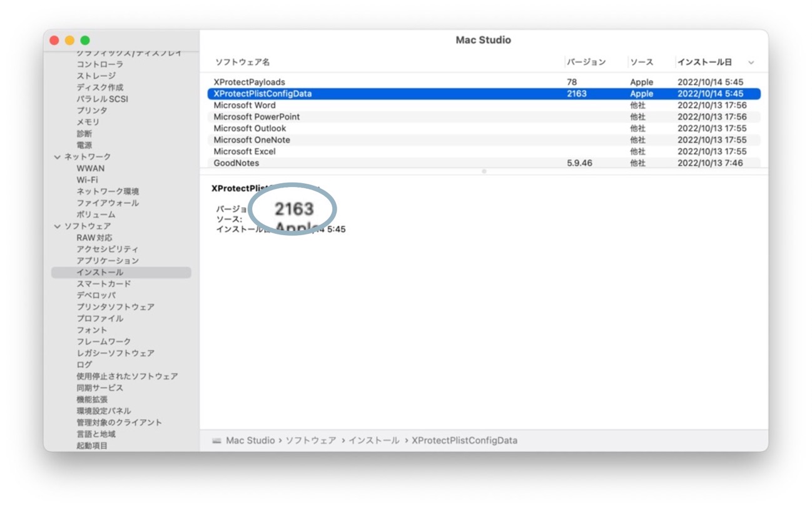Image resolution: width=812 pixels, height=509 pixels.
Task: Click version 5.9.46 cell of GoodNotes
Action: [x=579, y=163]
